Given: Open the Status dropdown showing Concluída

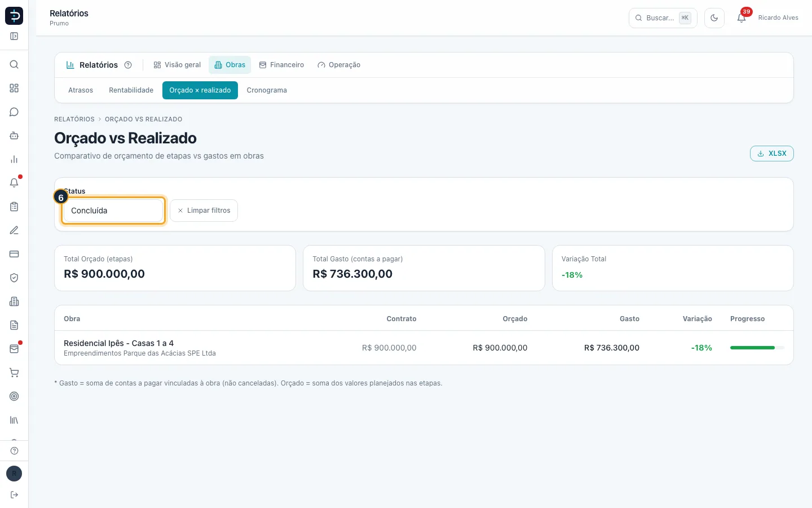Looking at the screenshot, I should pyautogui.click(x=113, y=211).
